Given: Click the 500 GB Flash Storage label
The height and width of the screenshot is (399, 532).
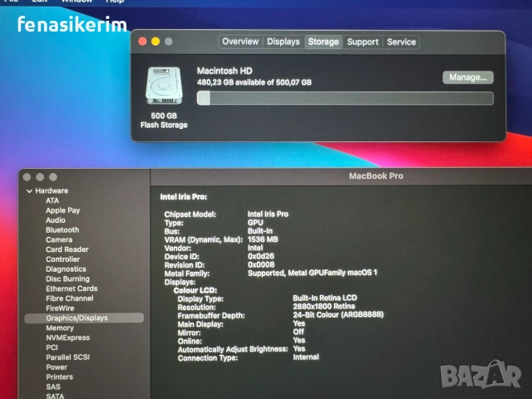Looking at the screenshot, I should click(164, 121).
